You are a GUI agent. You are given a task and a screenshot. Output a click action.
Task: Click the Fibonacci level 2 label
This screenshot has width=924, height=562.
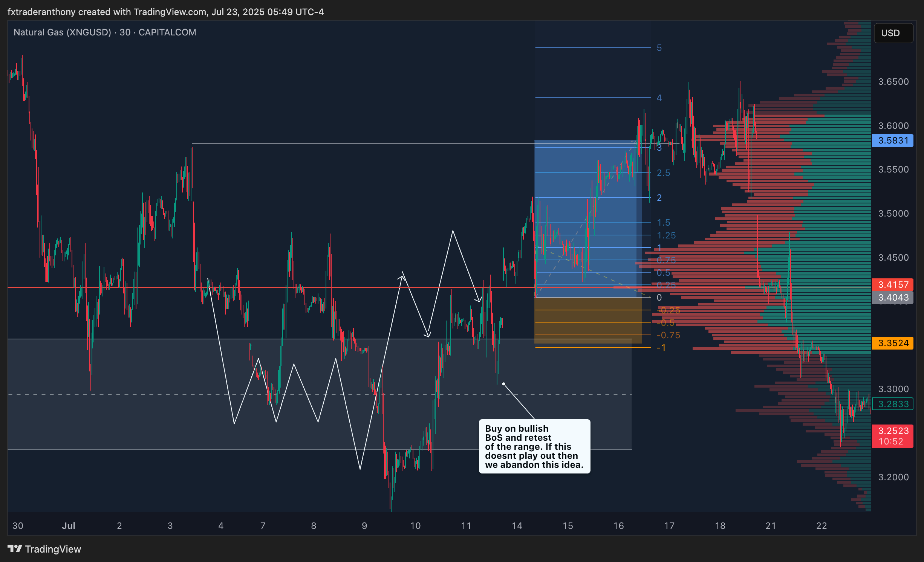pyautogui.click(x=659, y=198)
